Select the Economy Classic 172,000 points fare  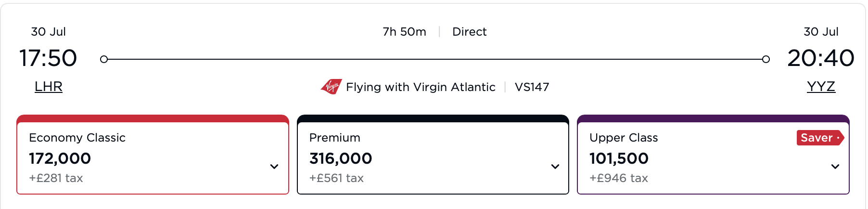coord(153,155)
